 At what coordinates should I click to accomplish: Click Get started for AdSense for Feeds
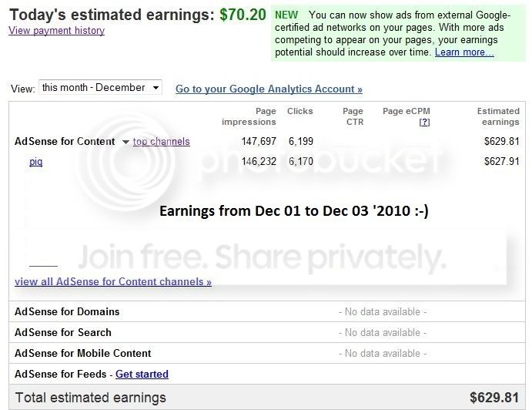(x=142, y=375)
